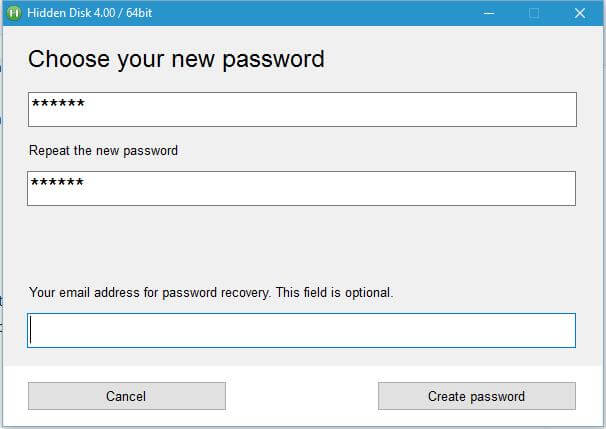The height and width of the screenshot is (429, 606).
Task: Click the 'Hidden Disk 4.00 / 64bit' title text
Action: point(89,13)
